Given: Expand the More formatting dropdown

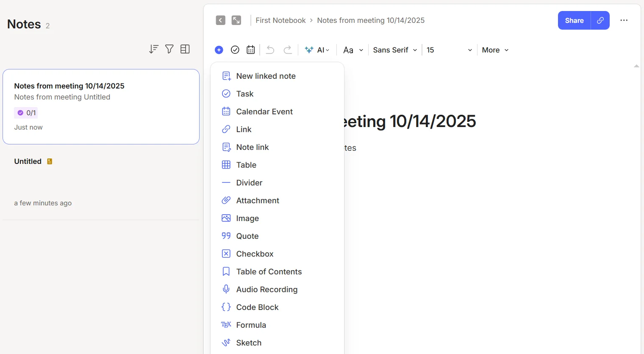Looking at the screenshot, I should pyautogui.click(x=494, y=50).
